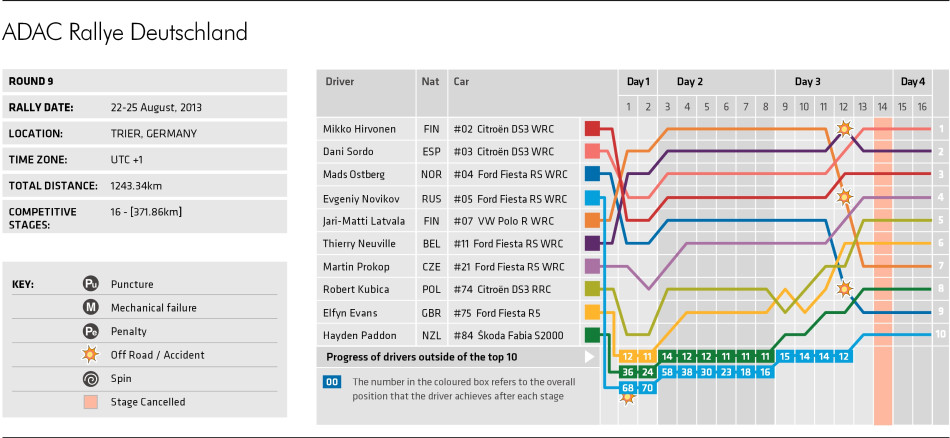The height and width of the screenshot is (438, 950).
Task: Click the accident star at top of stage 12
Action: [843, 128]
